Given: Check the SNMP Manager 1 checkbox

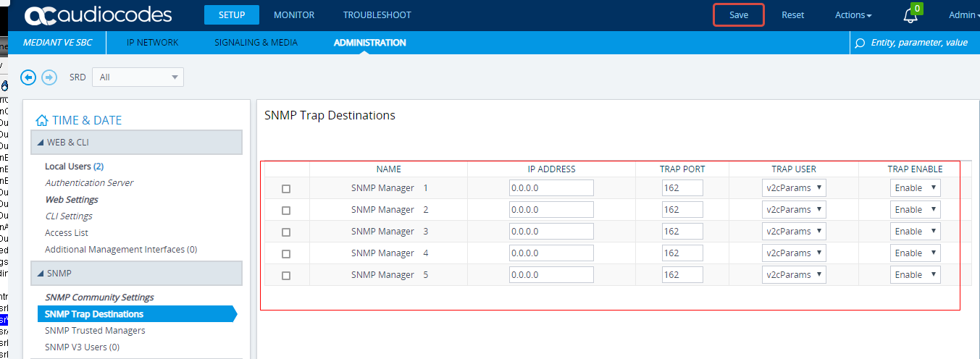Looking at the screenshot, I should tap(286, 189).
